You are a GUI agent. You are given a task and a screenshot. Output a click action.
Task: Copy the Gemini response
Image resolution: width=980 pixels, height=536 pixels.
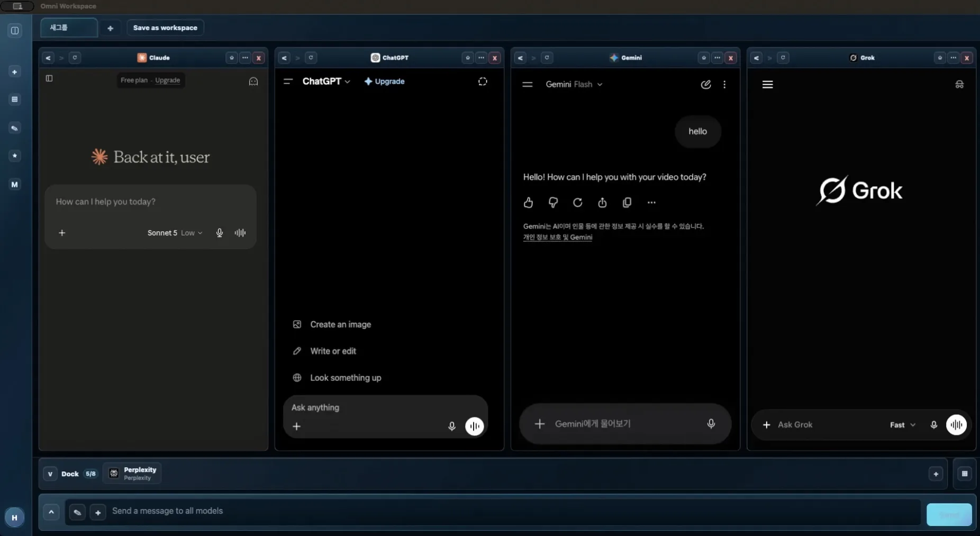pos(627,202)
